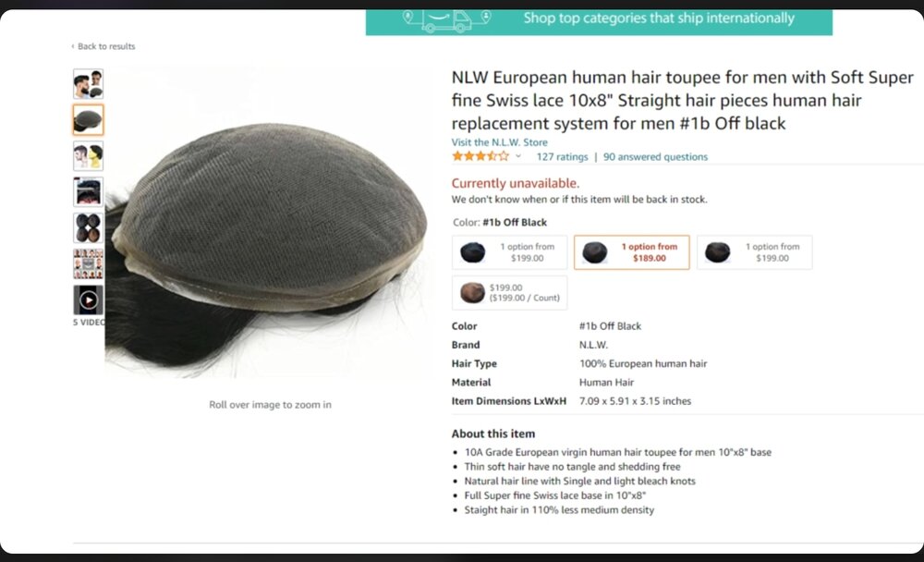Expand the star rating dropdown arrow
The width and height of the screenshot is (924, 562).
point(518,156)
